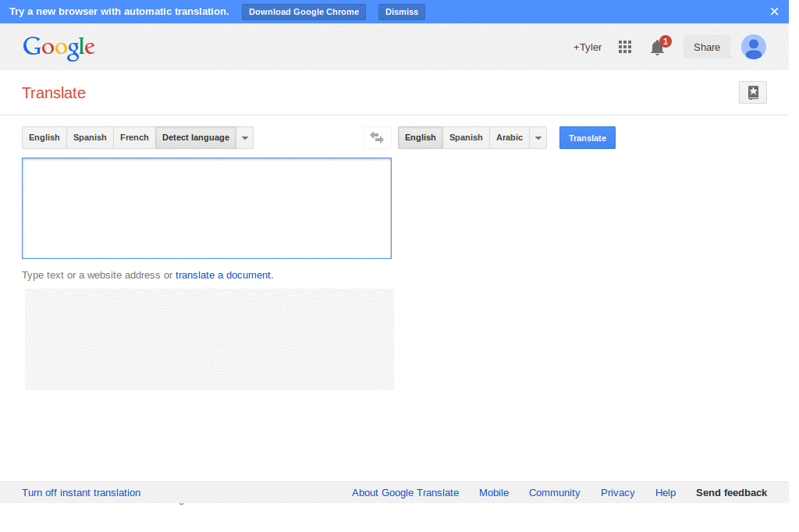The width and height of the screenshot is (799, 532).
Task: Open the Google apps grid
Action: click(x=625, y=47)
